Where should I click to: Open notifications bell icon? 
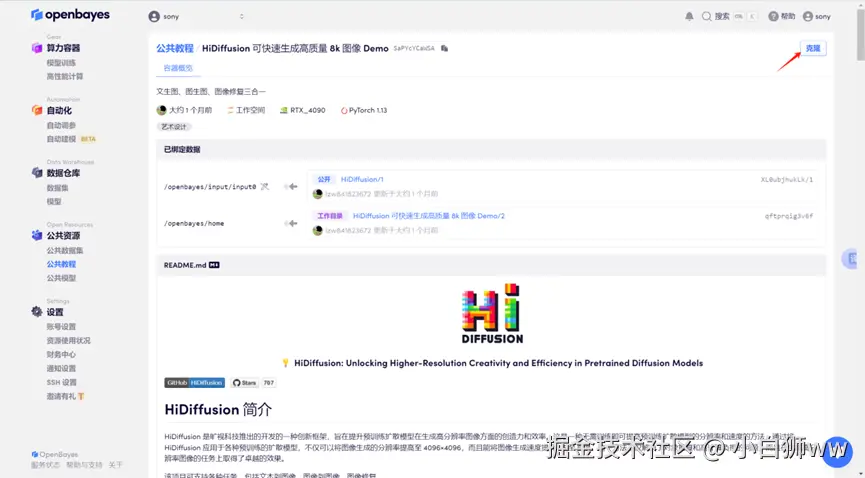689,17
